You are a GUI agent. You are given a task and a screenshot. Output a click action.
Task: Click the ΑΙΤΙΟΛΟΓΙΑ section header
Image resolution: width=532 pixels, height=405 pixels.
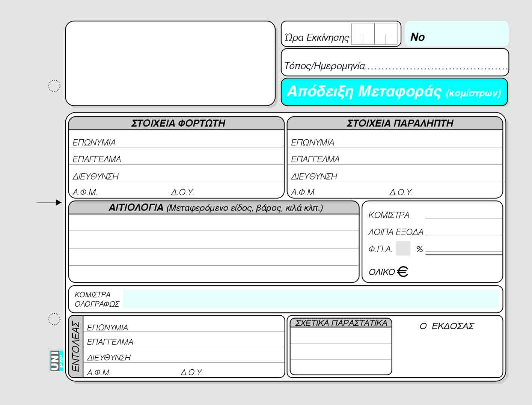click(x=214, y=208)
